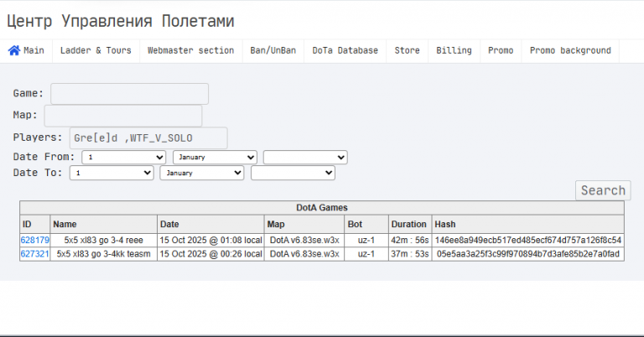
Task: Go to Webmaster section
Action: click(191, 51)
